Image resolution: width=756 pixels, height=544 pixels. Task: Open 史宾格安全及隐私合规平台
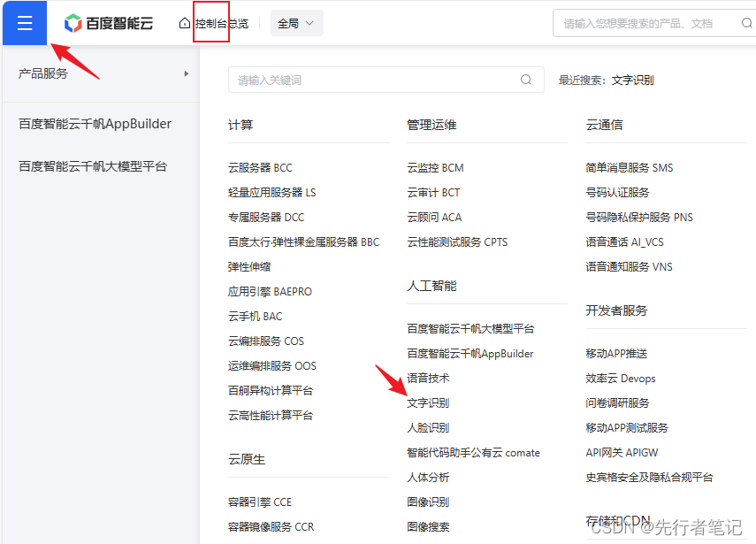[649, 478]
